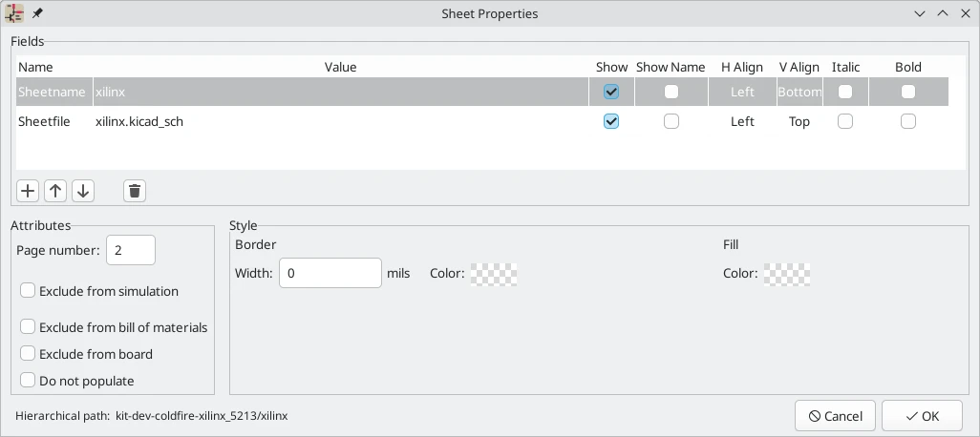Click the add field plus icon
Image resolution: width=980 pixels, height=437 pixels.
tap(29, 191)
